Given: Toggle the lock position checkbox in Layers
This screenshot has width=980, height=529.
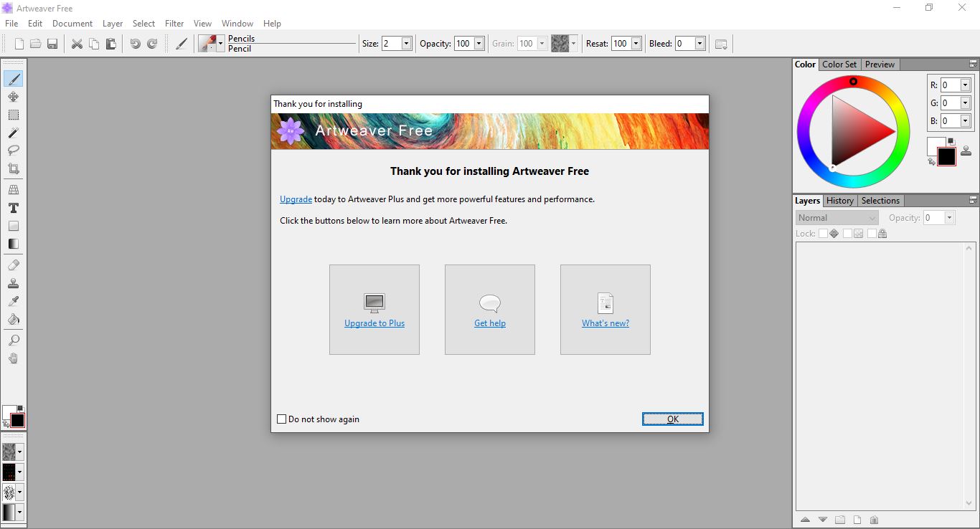Looking at the screenshot, I should click(823, 234).
